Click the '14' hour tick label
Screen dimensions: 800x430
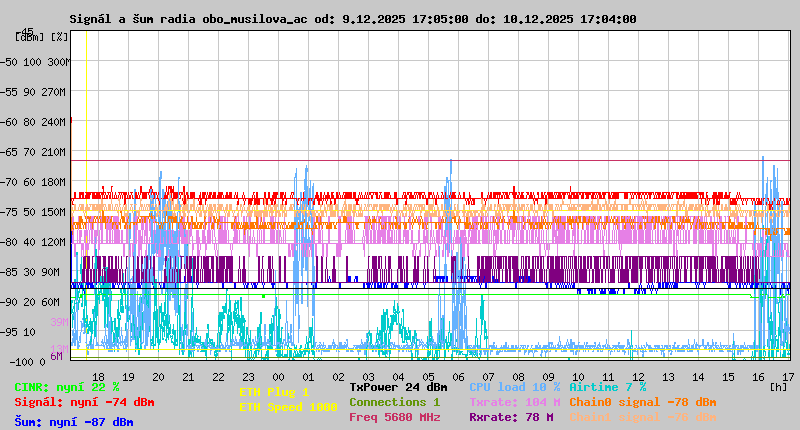coord(698,377)
